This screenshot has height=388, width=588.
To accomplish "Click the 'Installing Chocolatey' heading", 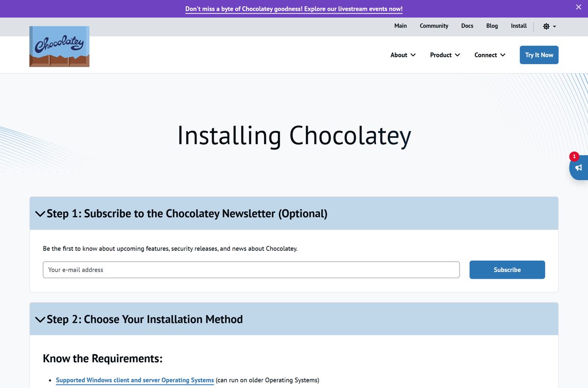I will pyautogui.click(x=294, y=136).
